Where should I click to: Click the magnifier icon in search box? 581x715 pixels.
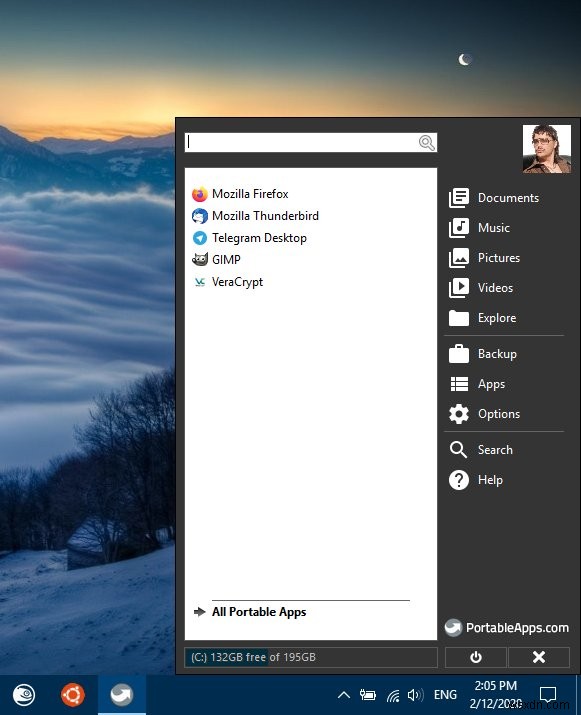pos(427,143)
